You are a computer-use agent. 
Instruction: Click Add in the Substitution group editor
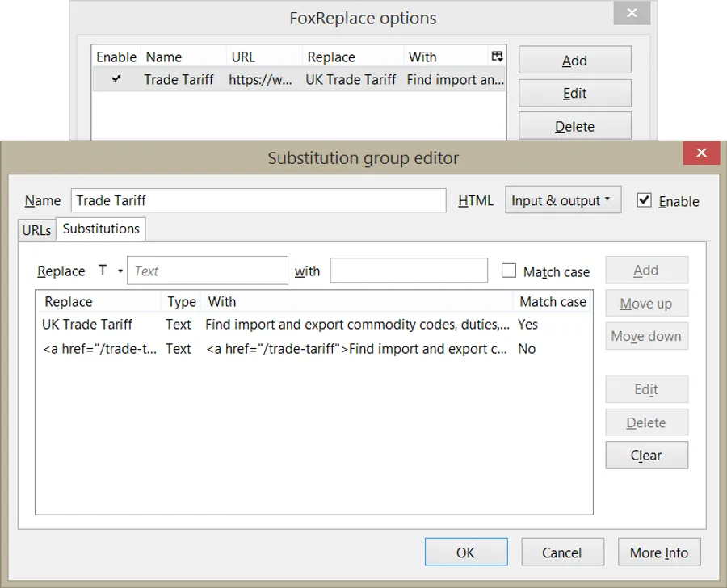(x=646, y=271)
